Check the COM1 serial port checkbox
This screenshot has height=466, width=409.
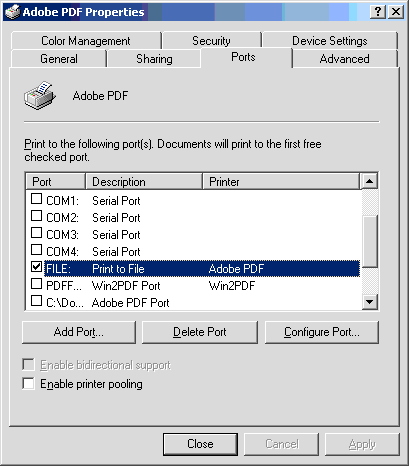click(36, 199)
